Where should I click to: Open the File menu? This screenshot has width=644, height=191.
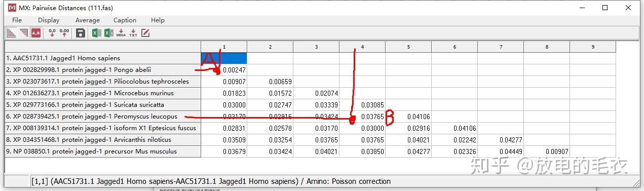click(17, 20)
